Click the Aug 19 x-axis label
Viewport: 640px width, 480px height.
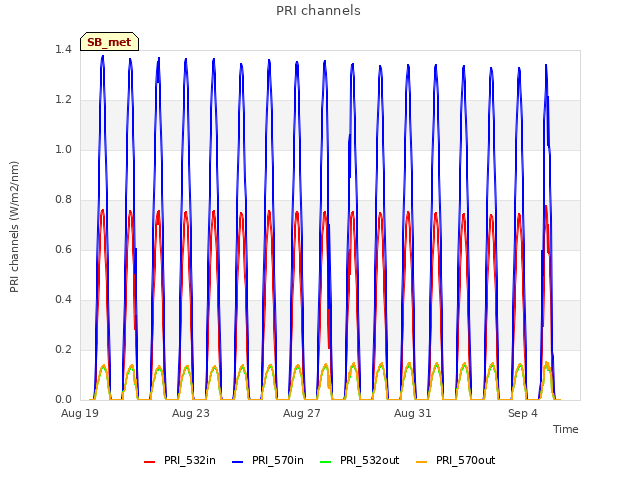(x=80, y=413)
